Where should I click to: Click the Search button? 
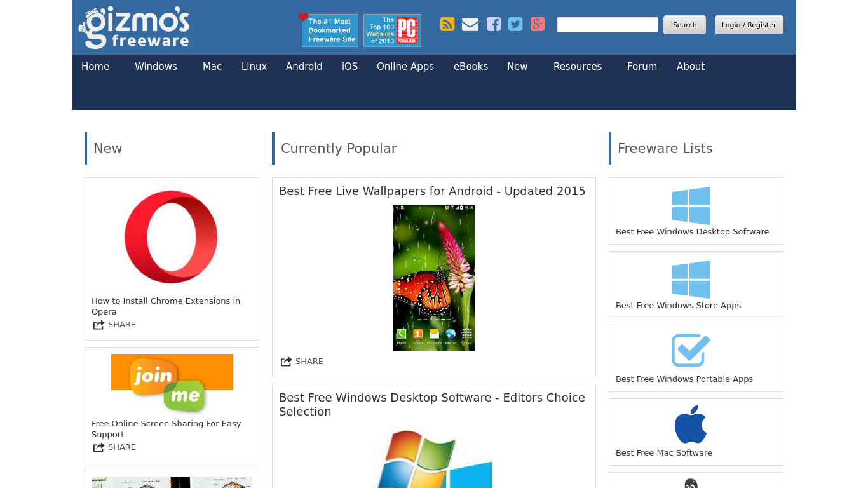point(684,25)
